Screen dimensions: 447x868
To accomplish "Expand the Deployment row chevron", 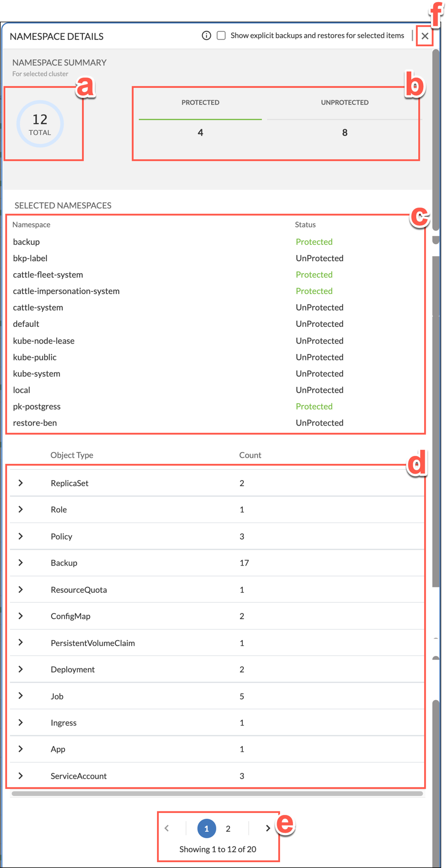I will click(21, 669).
